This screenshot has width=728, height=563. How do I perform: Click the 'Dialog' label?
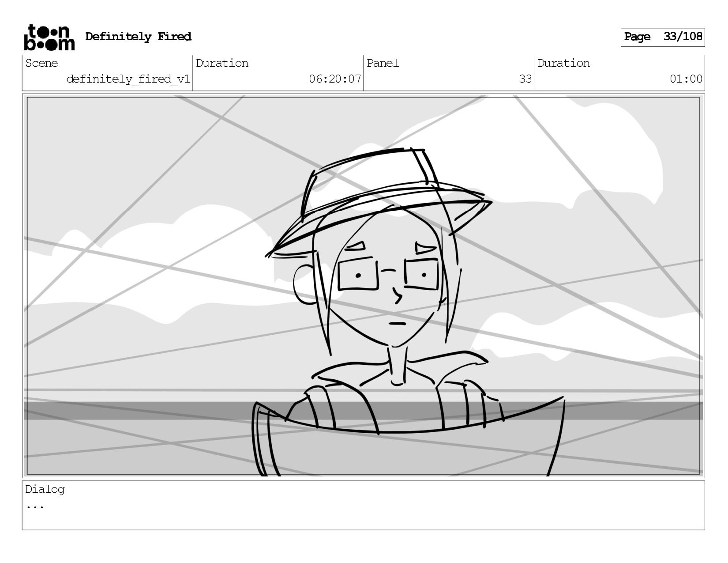45,489
